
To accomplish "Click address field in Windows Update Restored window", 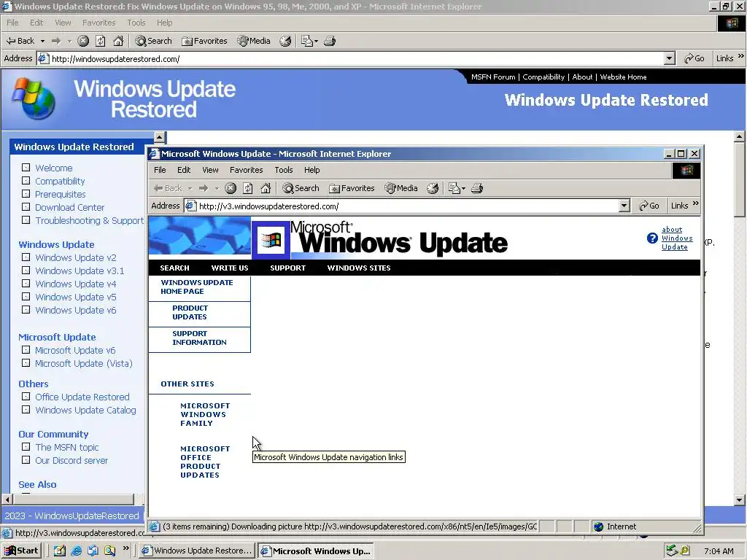I will click(357, 58).
